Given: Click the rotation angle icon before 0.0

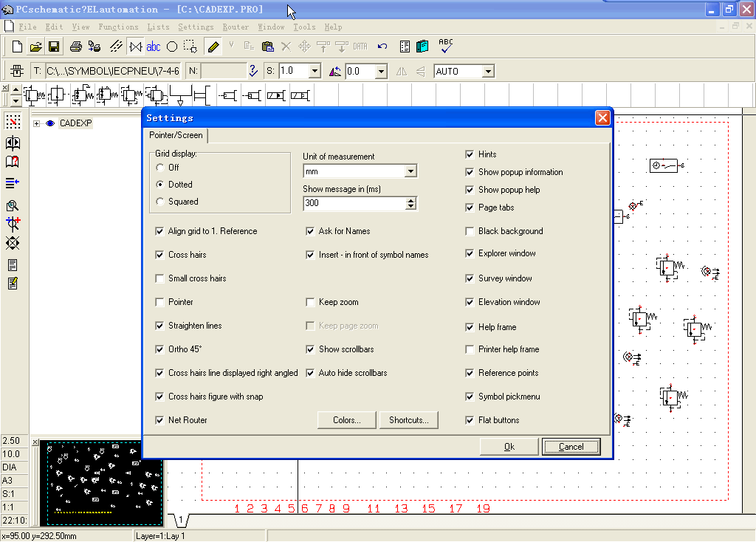Looking at the screenshot, I should coord(335,72).
